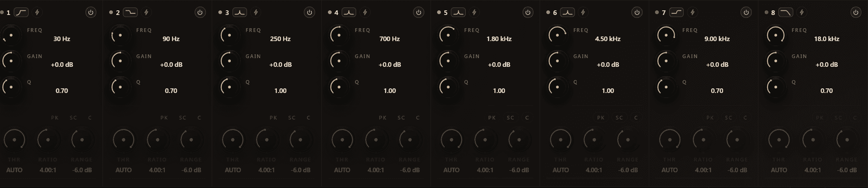Click band 1 FREQ knob
Viewport: 868px width, 188px height.
(11, 35)
